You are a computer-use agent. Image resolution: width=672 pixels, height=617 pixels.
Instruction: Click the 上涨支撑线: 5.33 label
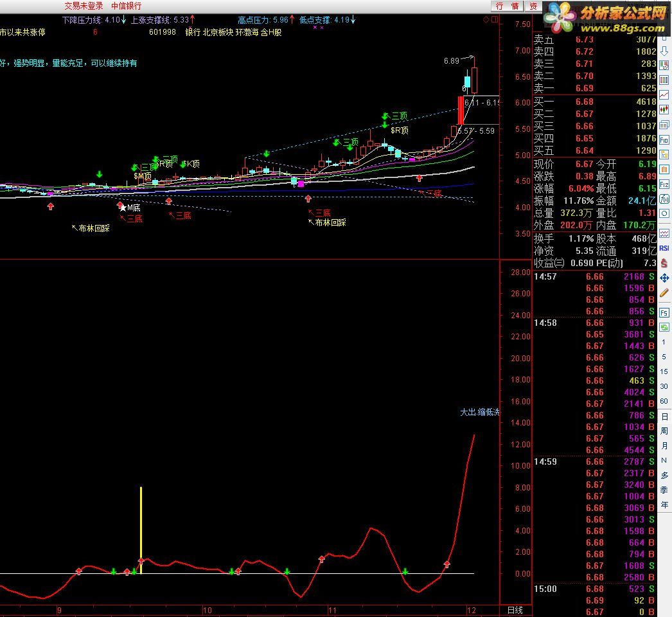[x=160, y=20]
